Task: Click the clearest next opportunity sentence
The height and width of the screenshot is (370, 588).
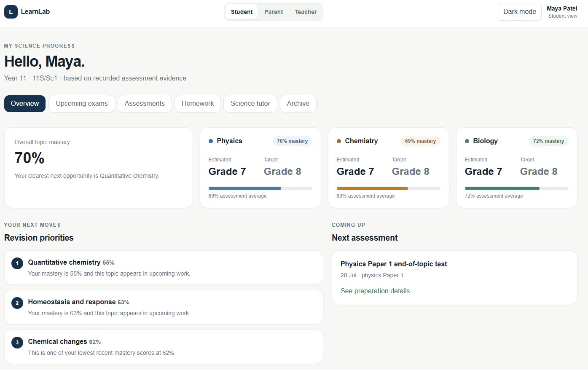Action: coord(87,176)
